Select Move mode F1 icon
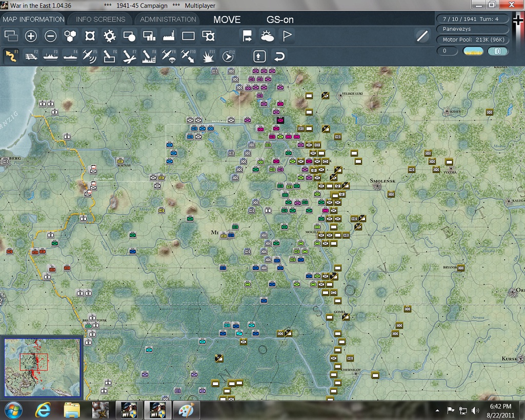This screenshot has width=525, height=420. point(11,56)
